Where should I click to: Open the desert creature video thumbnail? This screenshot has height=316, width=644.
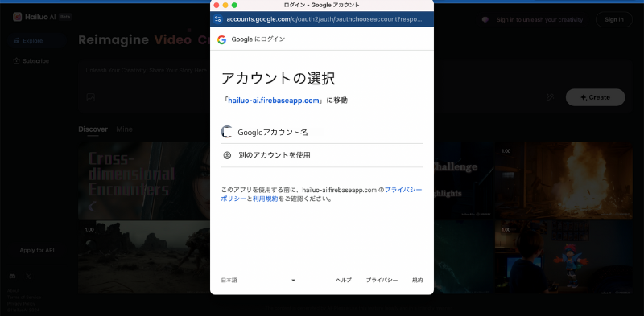(144, 258)
